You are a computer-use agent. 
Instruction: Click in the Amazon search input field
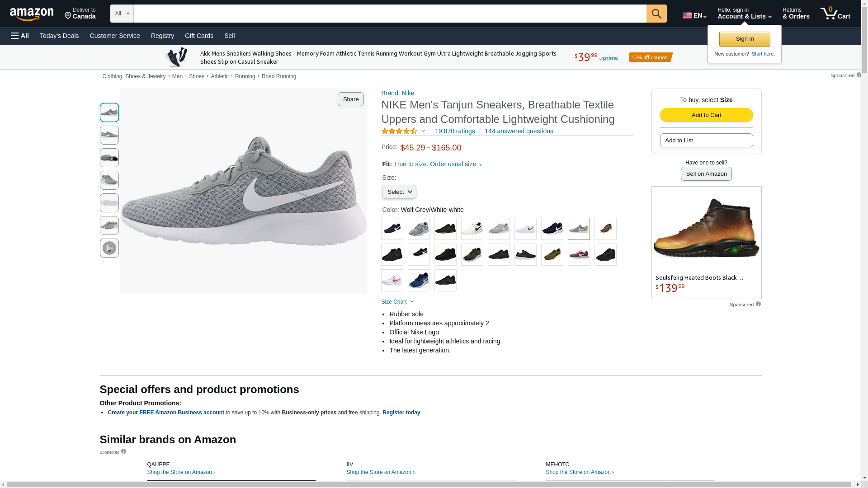[389, 14]
